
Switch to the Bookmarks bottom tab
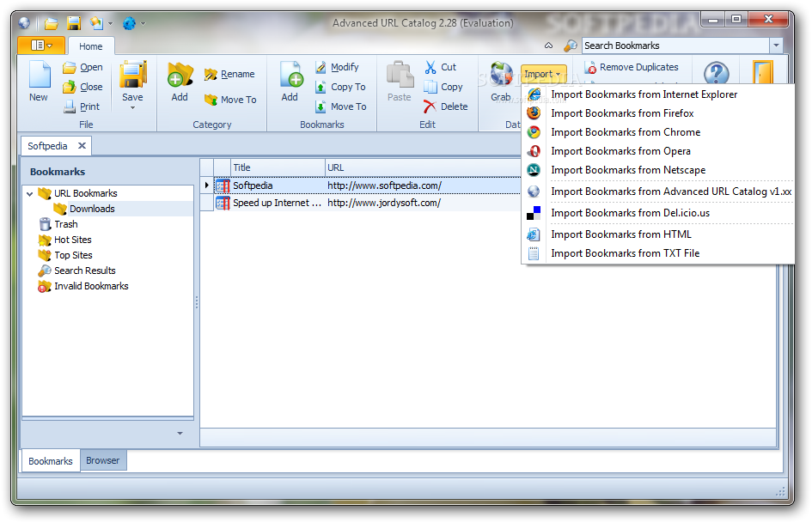pyautogui.click(x=51, y=461)
